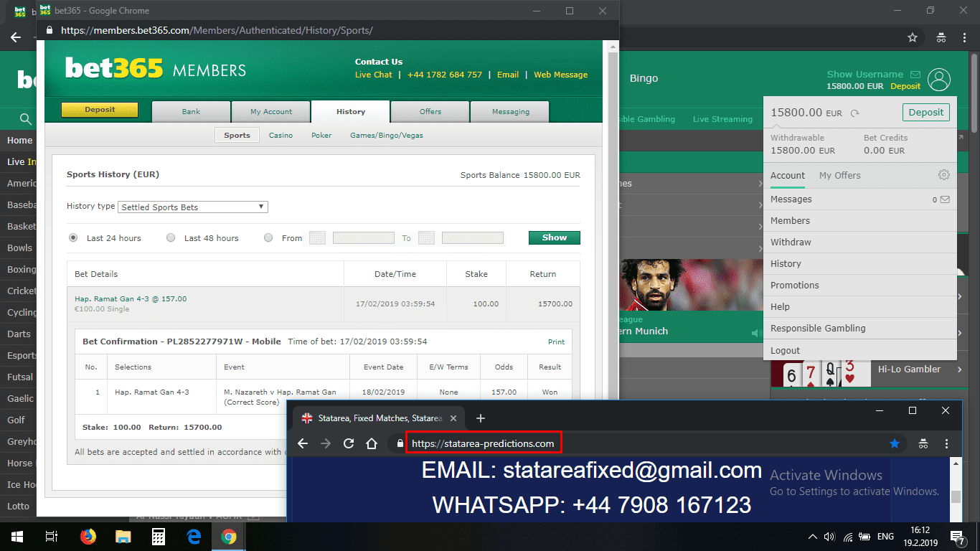Open account settings gear icon

(943, 175)
